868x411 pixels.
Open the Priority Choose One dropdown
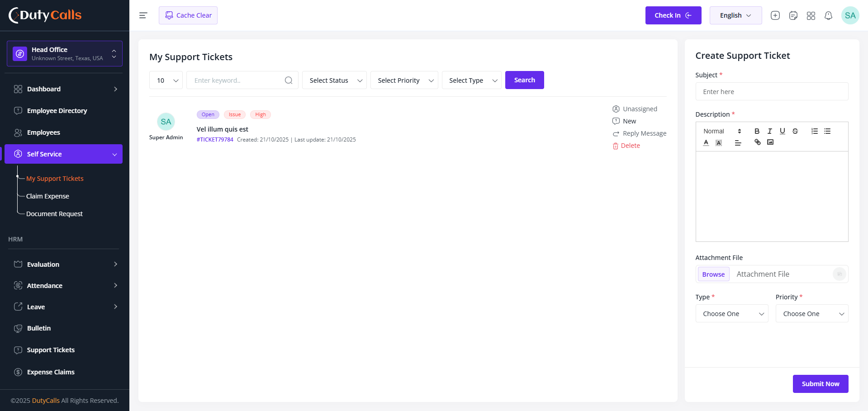811,314
